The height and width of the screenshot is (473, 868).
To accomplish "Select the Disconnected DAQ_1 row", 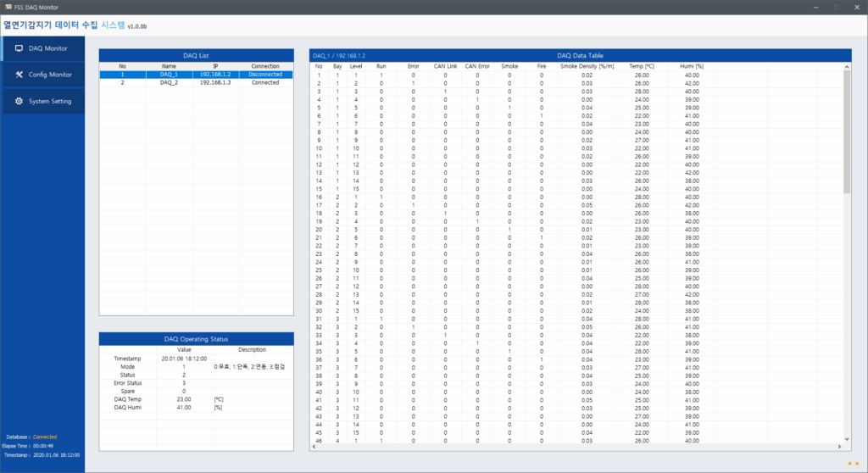I will pos(196,75).
